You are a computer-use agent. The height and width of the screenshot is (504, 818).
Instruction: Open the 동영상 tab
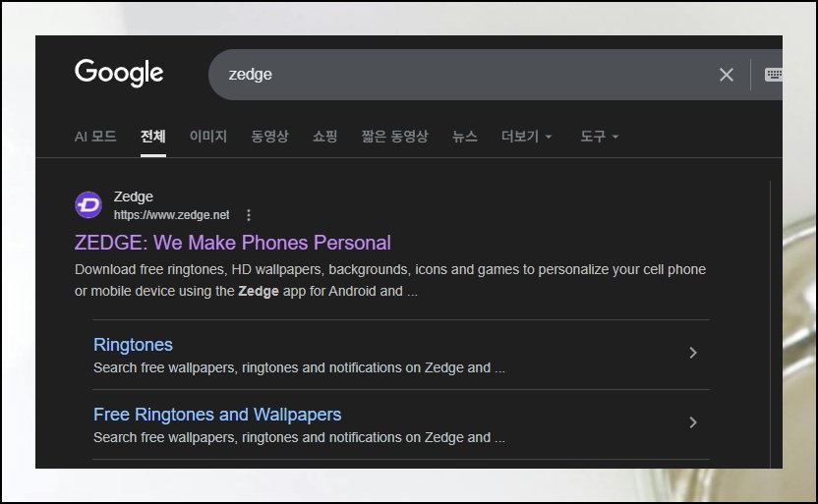click(269, 137)
